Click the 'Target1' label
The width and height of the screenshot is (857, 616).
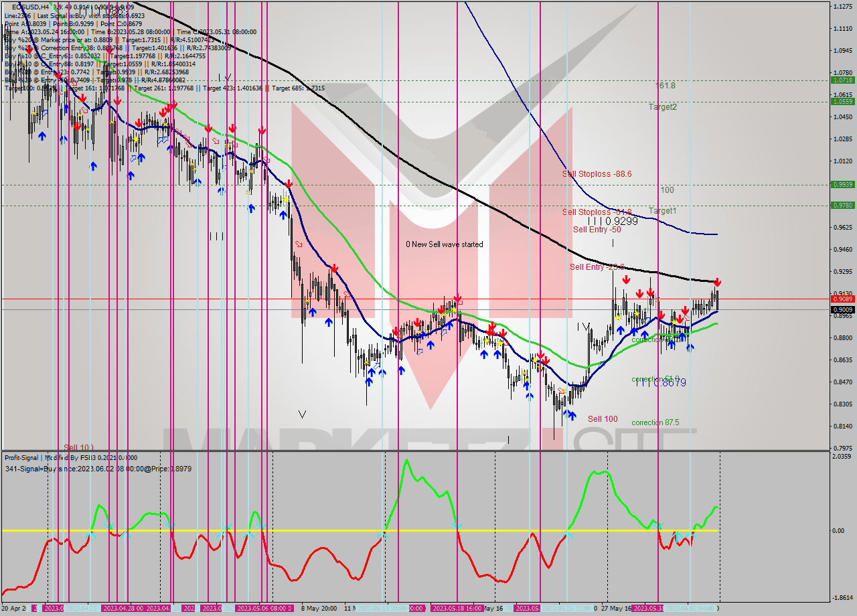click(662, 211)
